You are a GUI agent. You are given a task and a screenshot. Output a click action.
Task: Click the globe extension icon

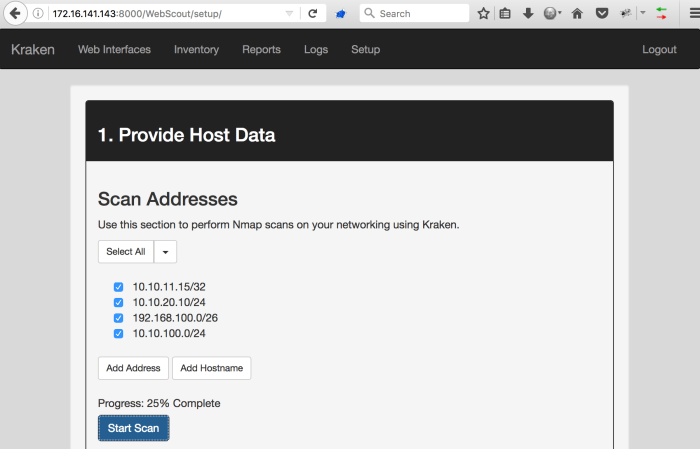pos(550,13)
